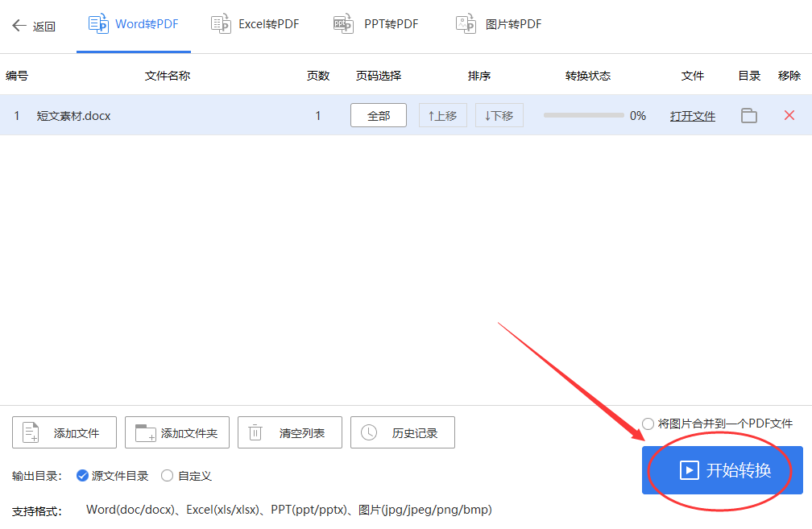This screenshot has width=812, height=529.
Task: Click the Excel转PDF spreadsheet icon
Action: [221, 24]
